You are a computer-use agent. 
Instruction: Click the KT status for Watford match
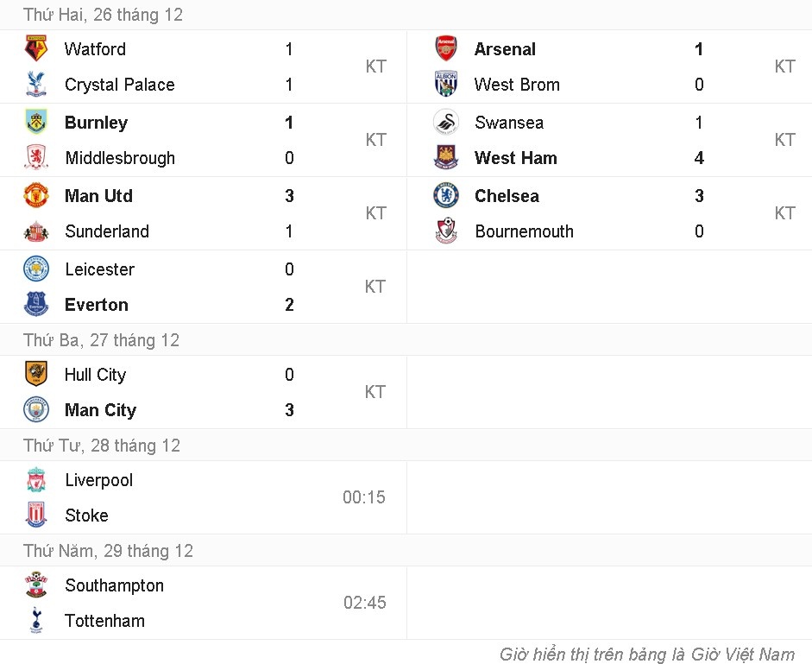point(375,66)
